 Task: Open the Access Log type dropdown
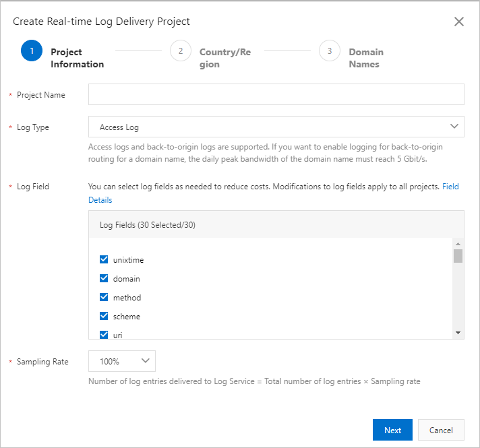276,127
